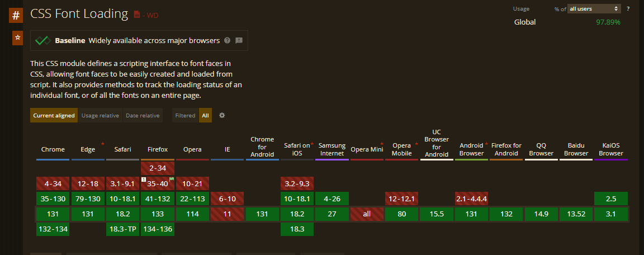Screen dimensions: 644x255
Task: Click the green flag on Firefox 35-40
Action: point(172,179)
